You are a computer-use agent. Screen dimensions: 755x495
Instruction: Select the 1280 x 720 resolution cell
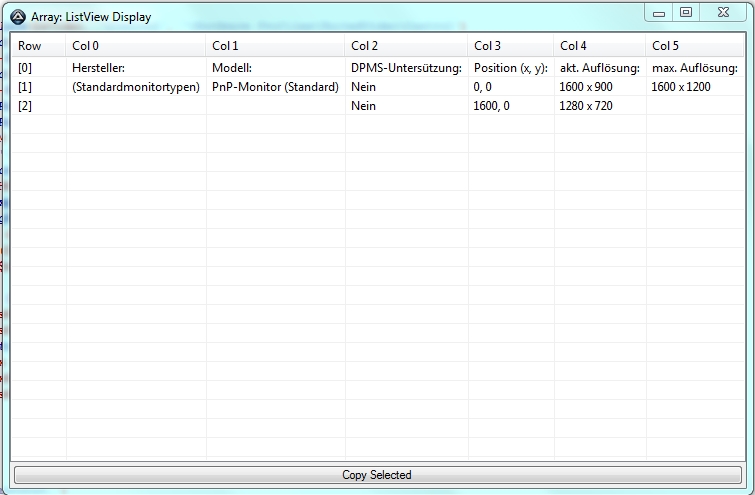tap(586, 106)
